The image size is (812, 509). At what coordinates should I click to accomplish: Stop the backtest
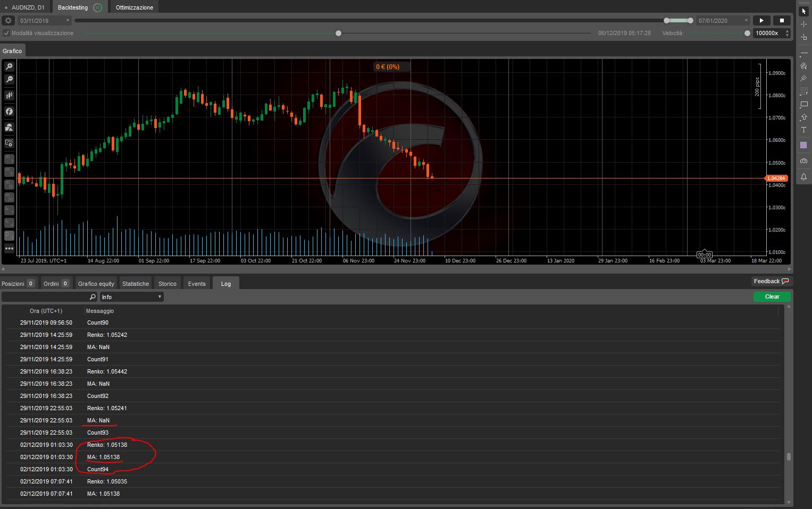pyautogui.click(x=782, y=21)
